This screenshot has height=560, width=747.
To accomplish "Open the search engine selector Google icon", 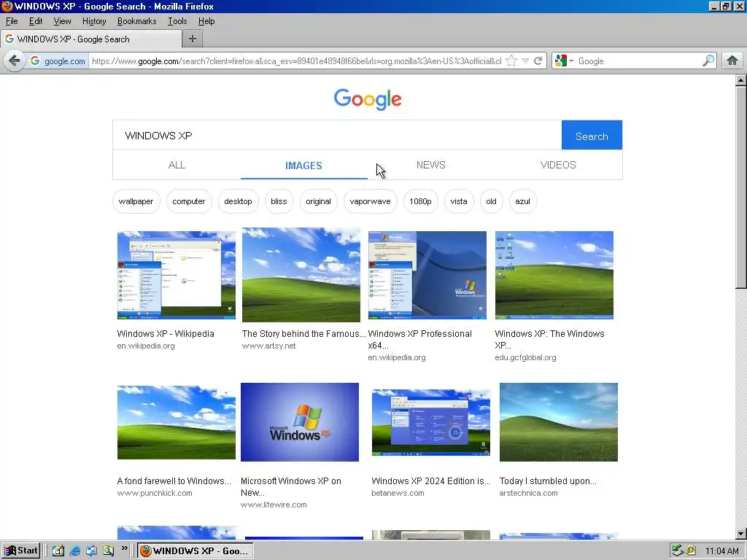I will coord(561,61).
